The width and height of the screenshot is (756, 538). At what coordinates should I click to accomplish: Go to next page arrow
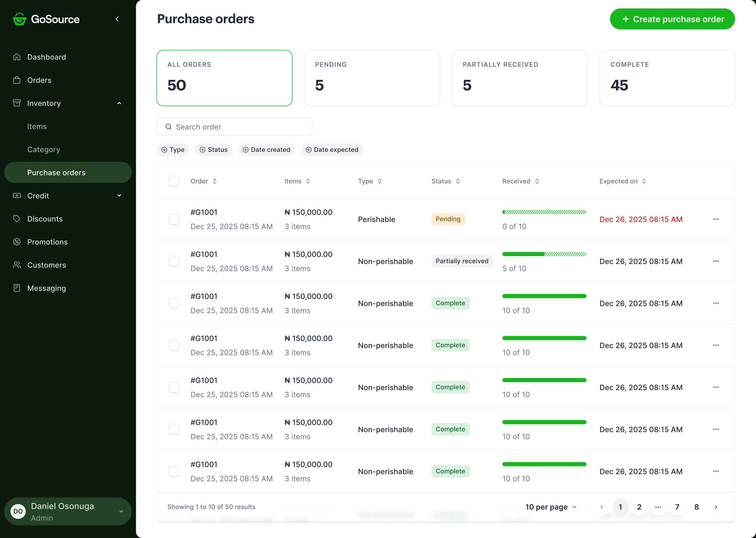pyautogui.click(x=716, y=507)
